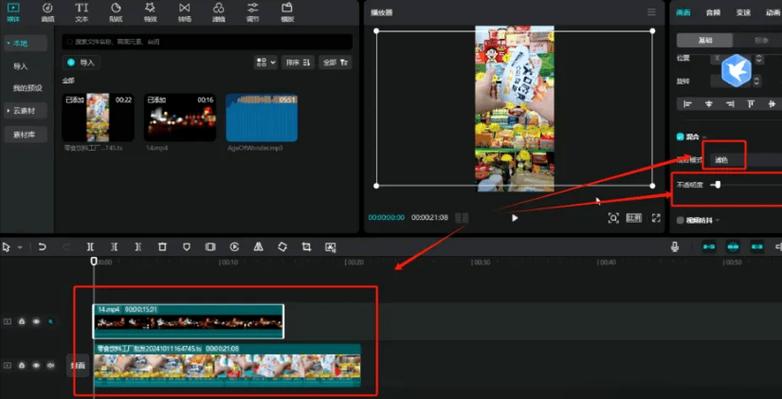This screenshot has height=399, width=782.
Task: Open the 滤色 blend mode dropdown
Action: 746,160
